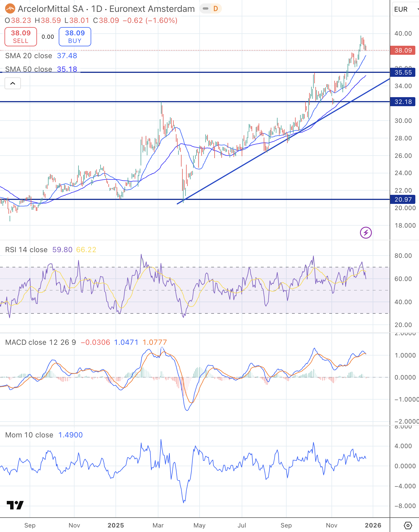
Task: Select the SMA 20 close legend
Action: point(29,56)
